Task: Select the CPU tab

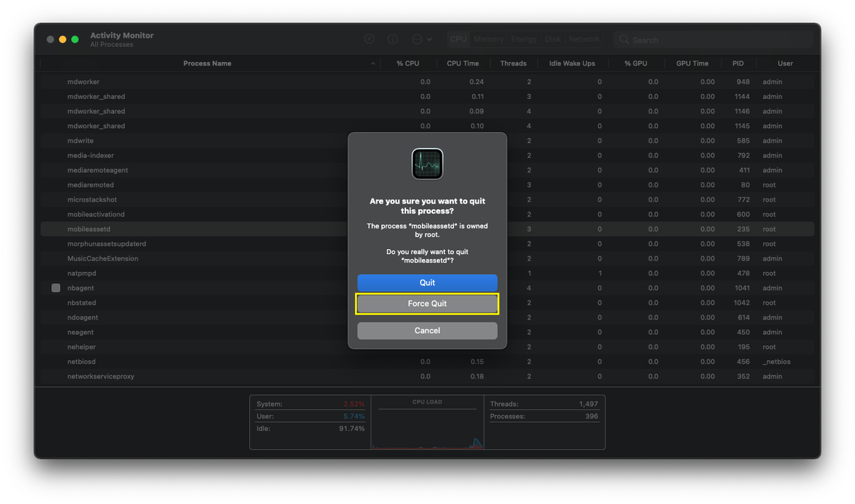Action: point(458,38)
